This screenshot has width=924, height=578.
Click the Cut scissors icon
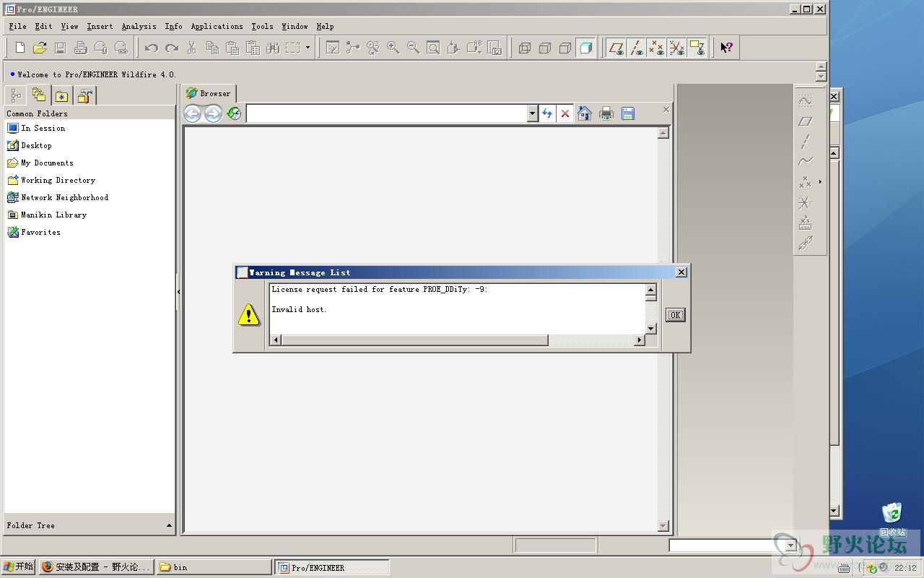click(x=192, y=48)
